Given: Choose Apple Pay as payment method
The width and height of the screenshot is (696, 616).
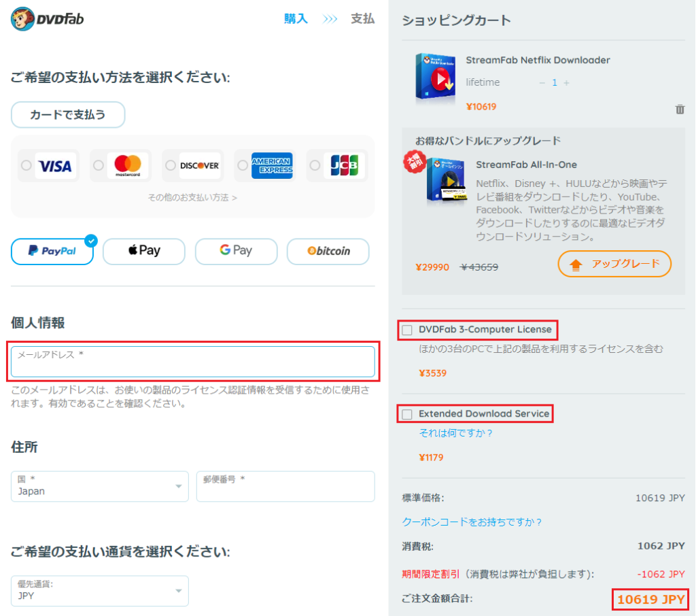Looking at the screenshot, I should point(144,252).
